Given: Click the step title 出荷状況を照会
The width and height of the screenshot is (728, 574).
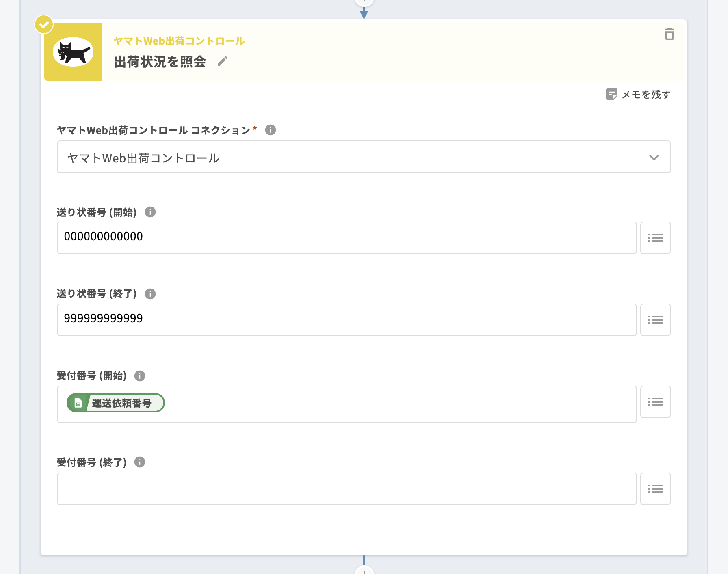Looking at the screenshot, I should point(160,62).
